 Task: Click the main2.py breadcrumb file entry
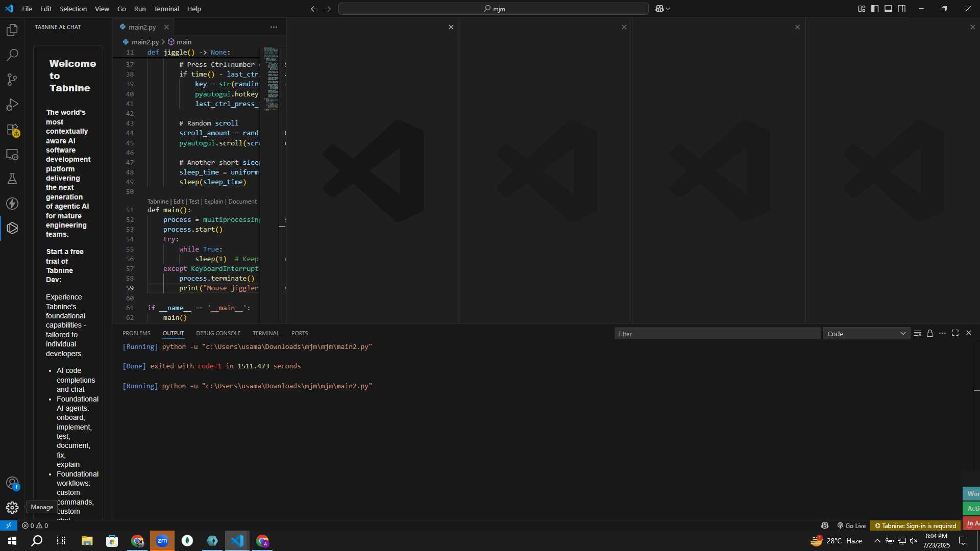[x=141, y=42]
